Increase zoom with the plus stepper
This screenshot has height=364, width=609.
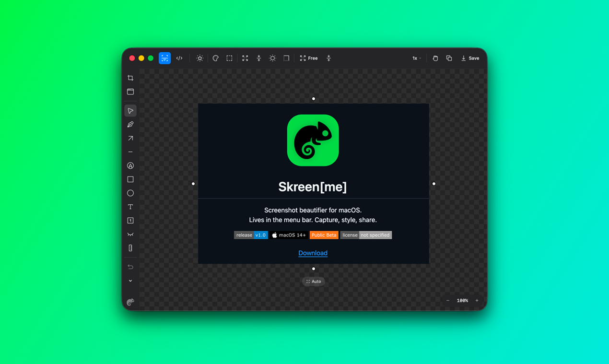pos(476,300)
